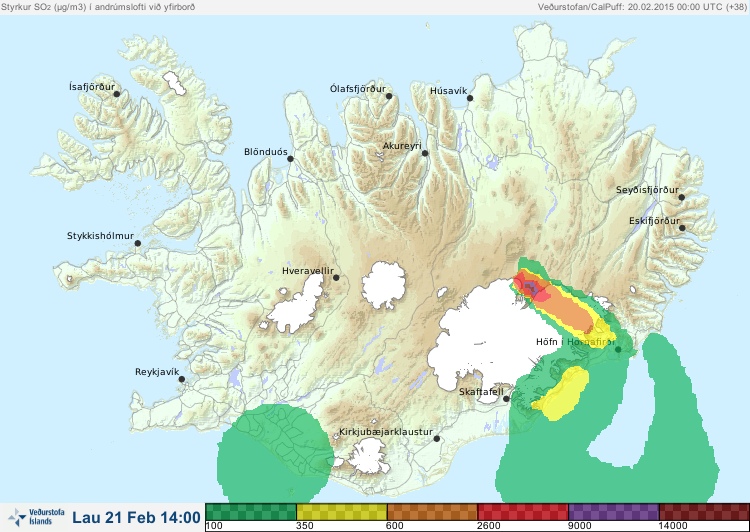Click the 'Húsavík' map label
The width and height of the screenshot is (750, 532).
pos(449,91)
